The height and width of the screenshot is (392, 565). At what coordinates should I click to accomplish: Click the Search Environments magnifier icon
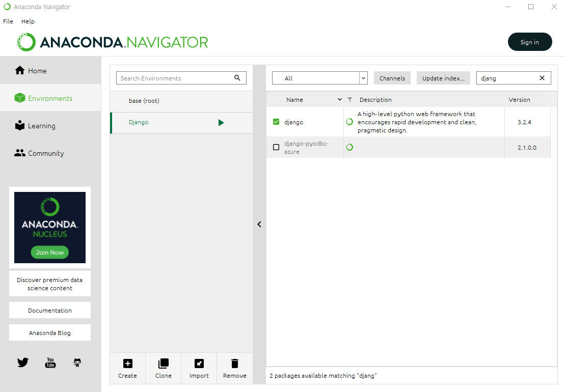237,78
